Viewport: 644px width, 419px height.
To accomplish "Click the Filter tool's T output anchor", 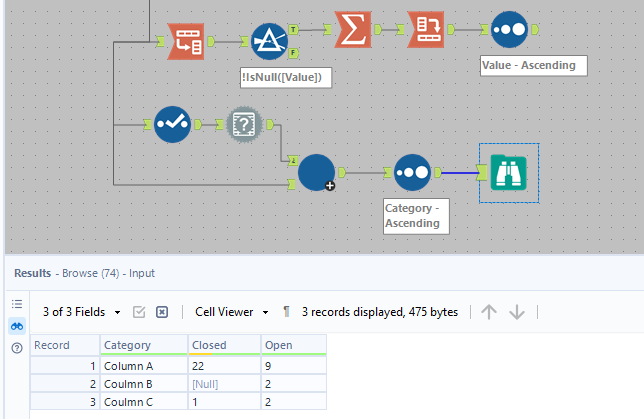I will point(293,30).
